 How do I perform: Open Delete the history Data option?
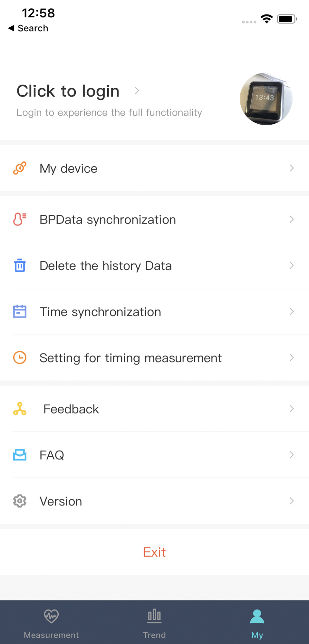tap(106, 266)
